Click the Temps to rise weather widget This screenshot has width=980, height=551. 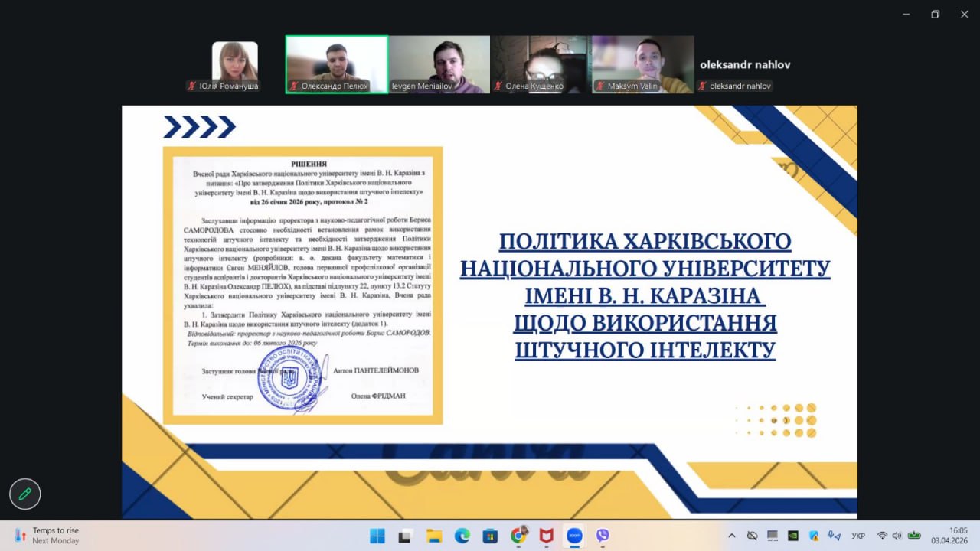46,535
